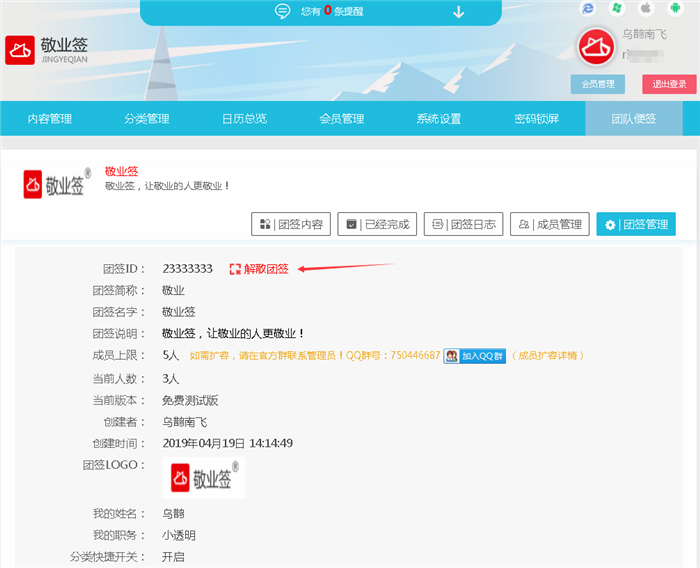
Task: Click the chat bubble reminder icon
Action: (x=282, y=11)
